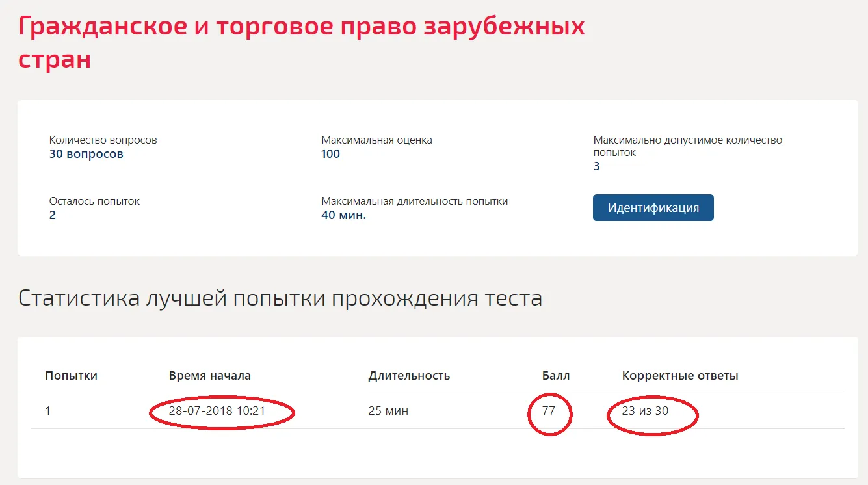Click the Балл column header
868x485 pixels.
point(556,375)
